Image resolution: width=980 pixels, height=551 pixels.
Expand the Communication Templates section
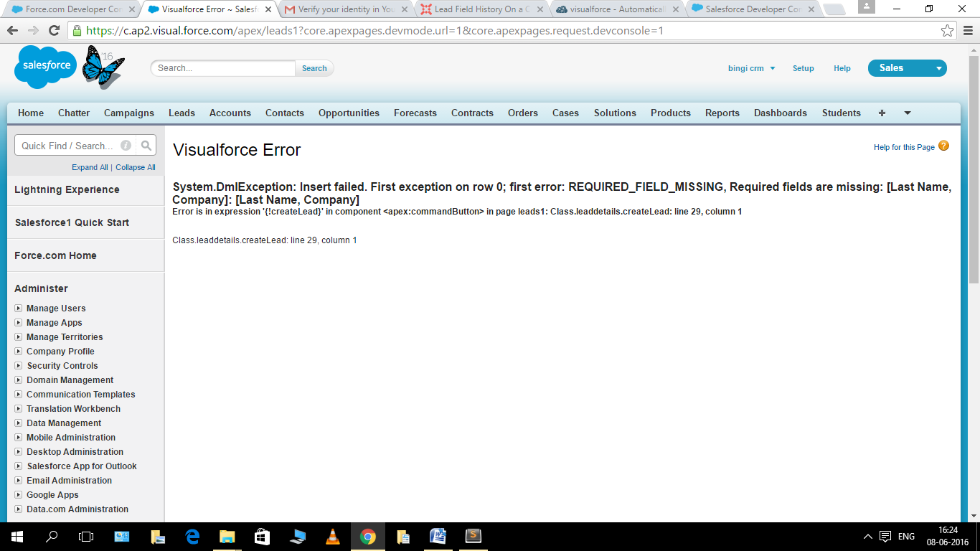coord(19,395)
